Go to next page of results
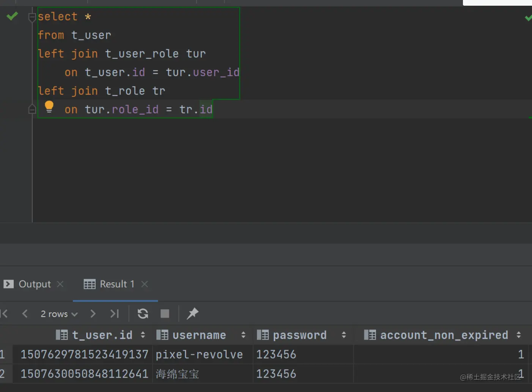The image size is (532, 392). click(x=93, y=313)
